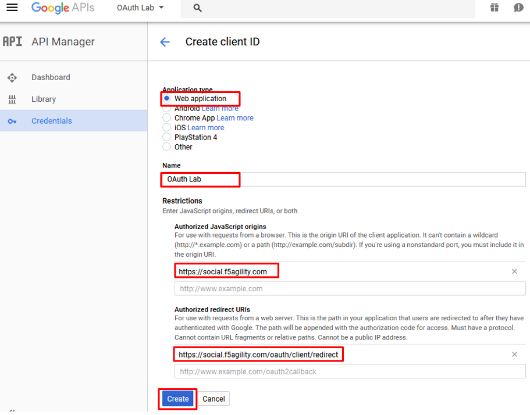Click the Library sidebar icon
The height and width of the screenshot is (415, 530).
[x=12, y=99]
